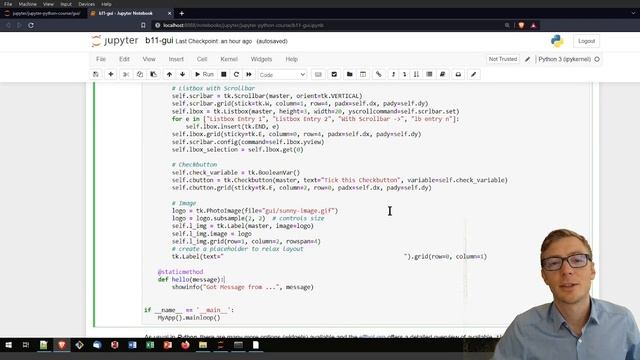Click the tray icon in Jupyter toolbar
Viewport: 640px width, 360px height.
tap(458, 74)
